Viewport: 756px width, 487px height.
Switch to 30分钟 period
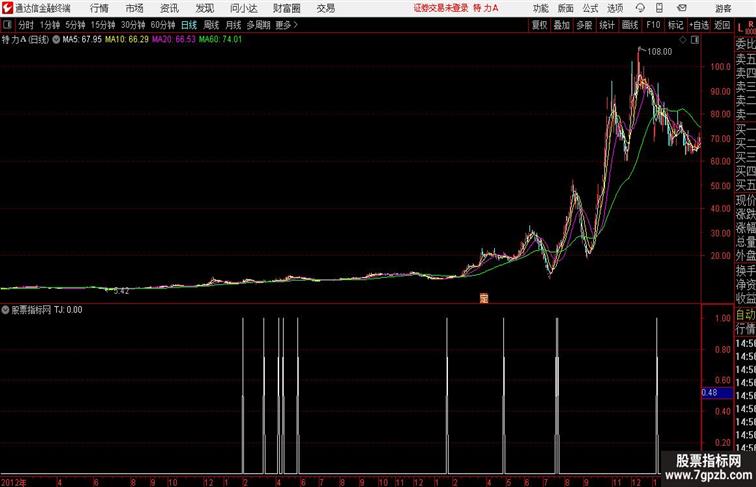(133, 25)
